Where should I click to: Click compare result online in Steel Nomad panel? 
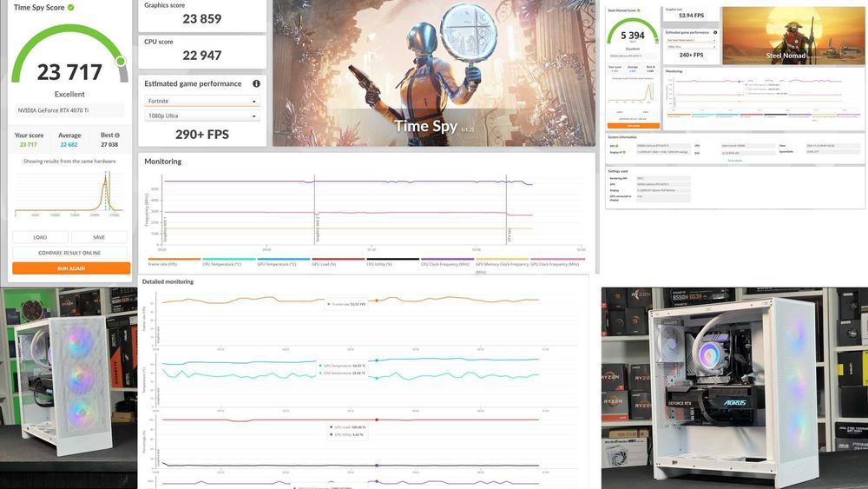pyautogui.click(x=634, y=118)
